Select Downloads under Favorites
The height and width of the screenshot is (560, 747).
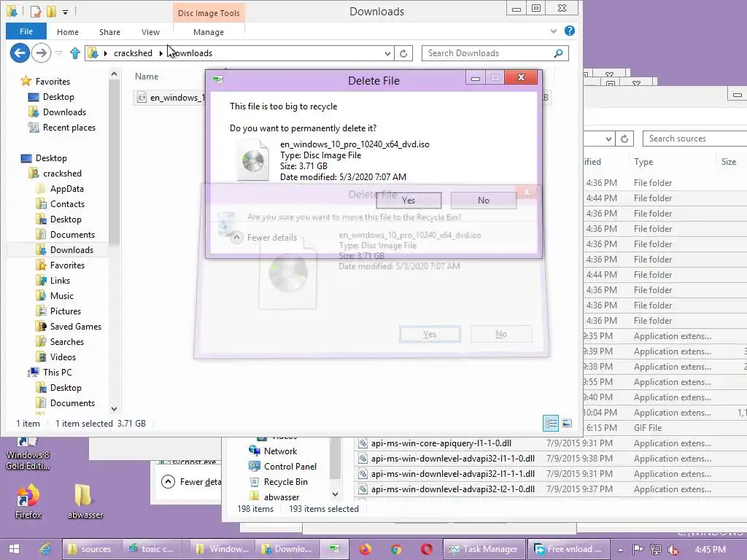point(58,112)
